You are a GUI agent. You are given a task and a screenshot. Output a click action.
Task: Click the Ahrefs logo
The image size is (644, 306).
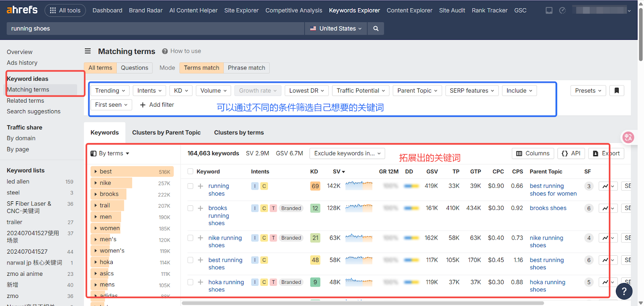tap(22, 10)
